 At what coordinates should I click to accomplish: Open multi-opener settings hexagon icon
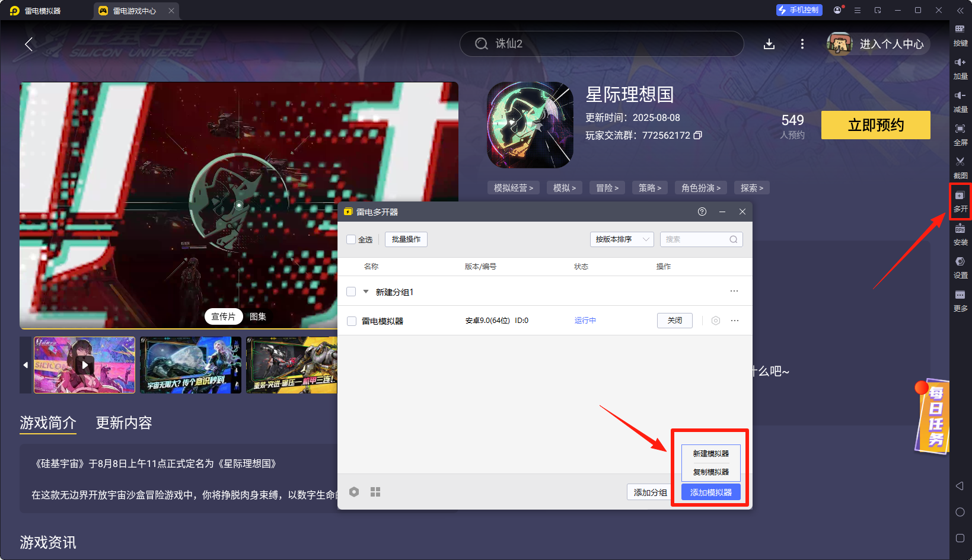pos(354,492)
